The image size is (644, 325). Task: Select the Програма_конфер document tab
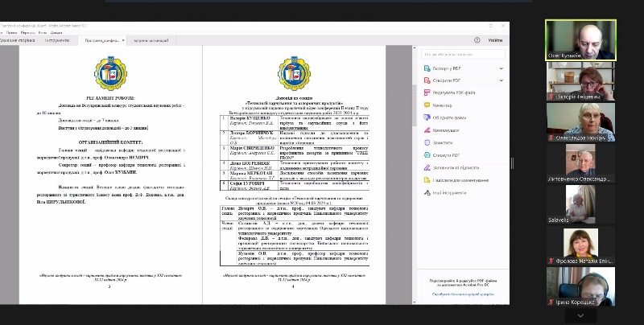point(102,40)
